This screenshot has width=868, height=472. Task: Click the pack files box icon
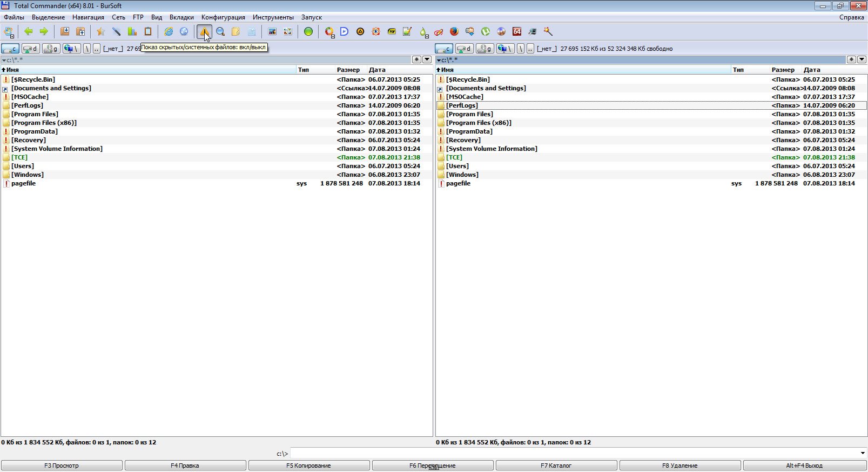[65, 31]
